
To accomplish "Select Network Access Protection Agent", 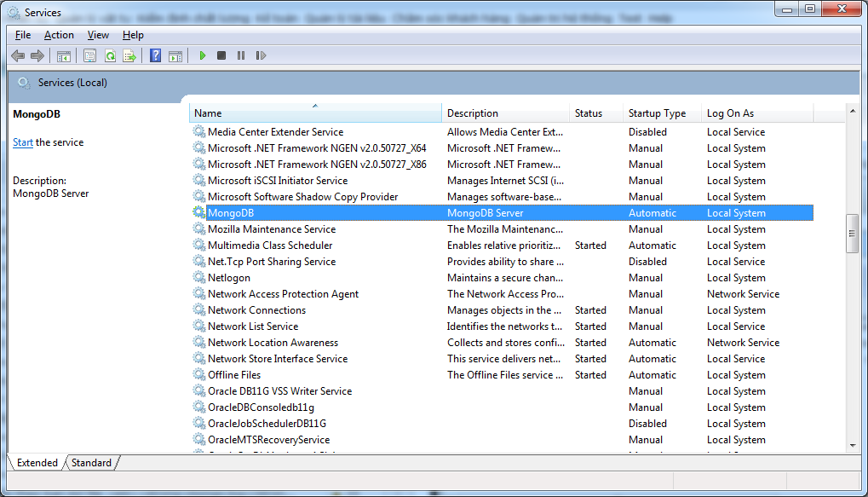I will point(503,293).
